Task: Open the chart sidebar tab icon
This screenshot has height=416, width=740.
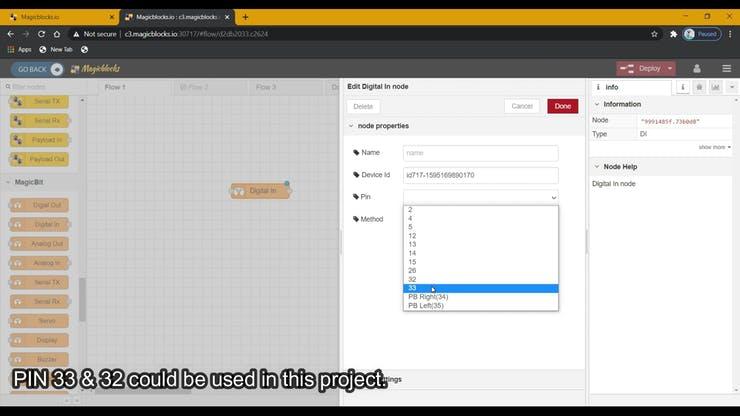Action: click(715, 87)
